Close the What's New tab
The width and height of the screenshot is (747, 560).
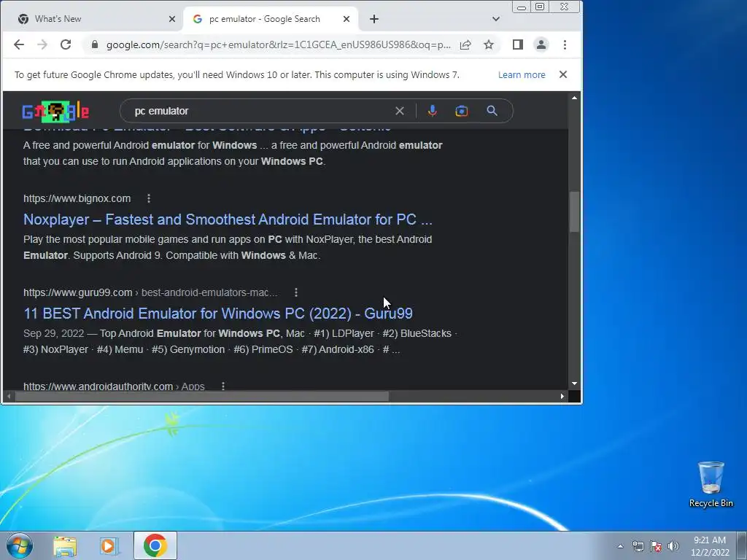(172, 19)
